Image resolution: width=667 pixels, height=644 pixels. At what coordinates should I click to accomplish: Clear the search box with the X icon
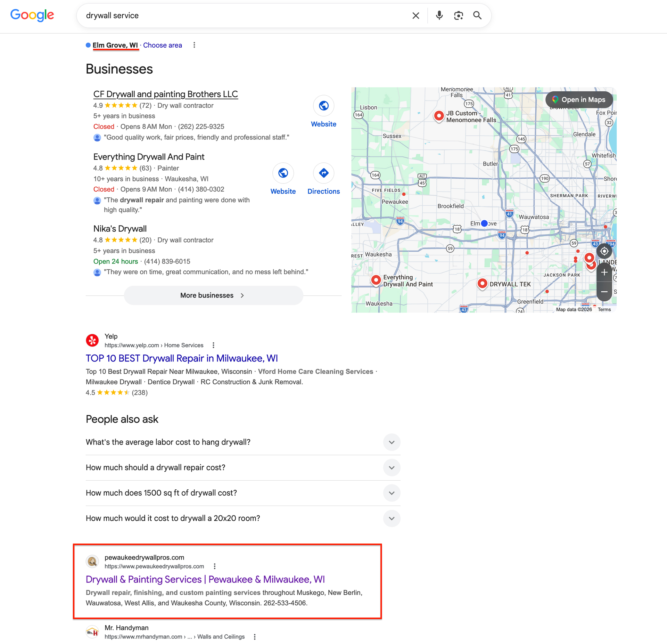click(416, 16)
